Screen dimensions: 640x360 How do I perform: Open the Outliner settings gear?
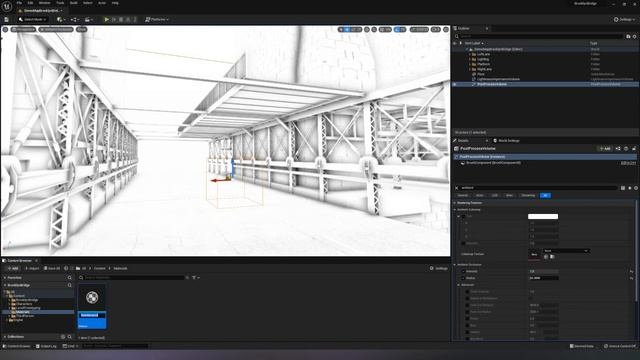[x=634, y=36]
